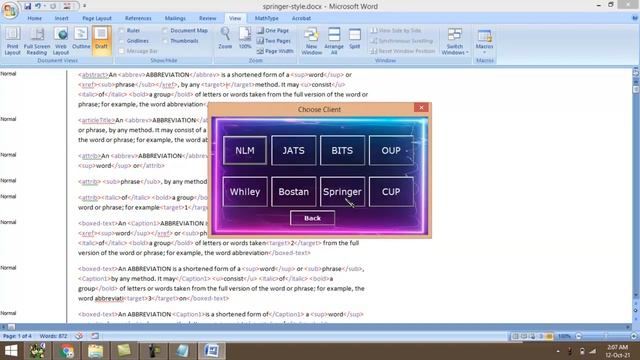This screenshot has width=640, height=360.
Task: Open Full Screen Reading view
Action: [x=37, y=41]
